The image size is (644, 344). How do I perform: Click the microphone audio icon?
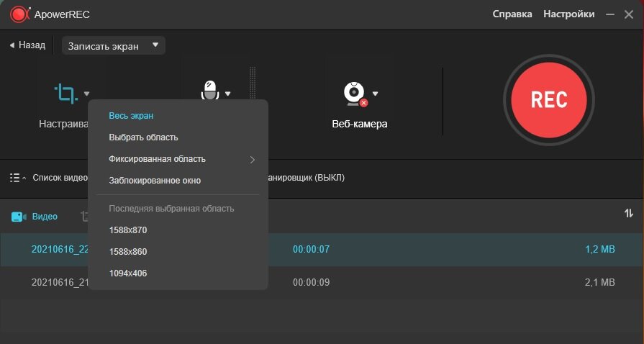tap(210, 91)
